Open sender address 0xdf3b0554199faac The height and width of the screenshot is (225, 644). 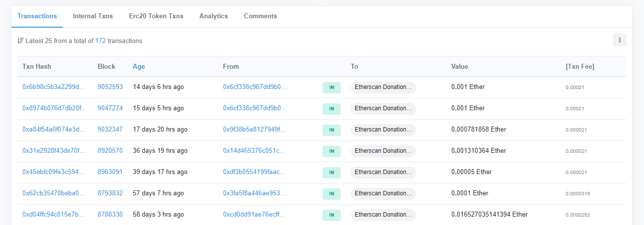coord(255,172)
